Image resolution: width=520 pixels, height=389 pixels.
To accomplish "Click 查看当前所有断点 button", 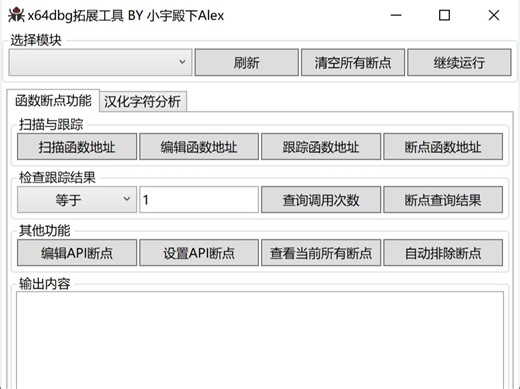I will pos(321,253).
